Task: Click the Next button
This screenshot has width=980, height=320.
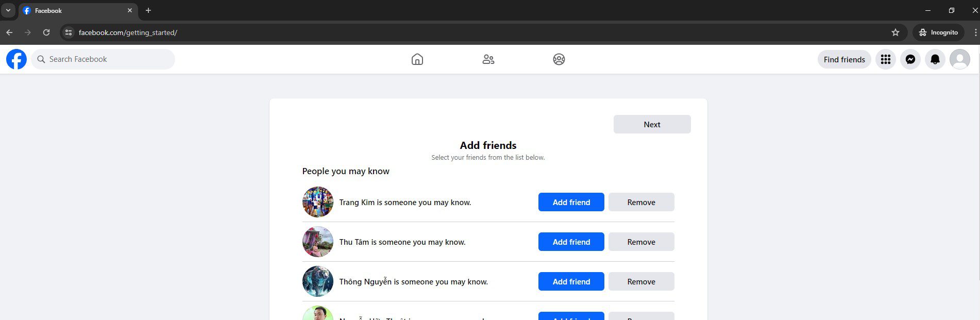Action: tap(652, 124)
